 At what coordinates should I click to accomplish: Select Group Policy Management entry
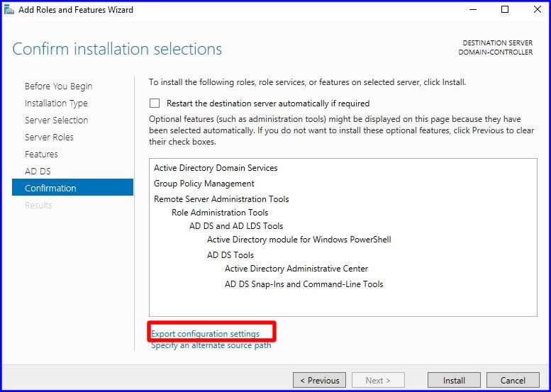(204, 184)
